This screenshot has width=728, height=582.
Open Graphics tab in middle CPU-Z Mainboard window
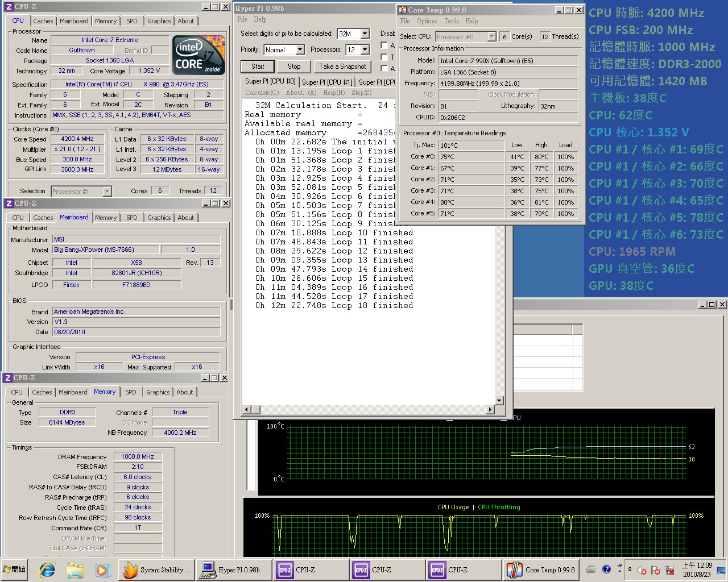(159, 218)
